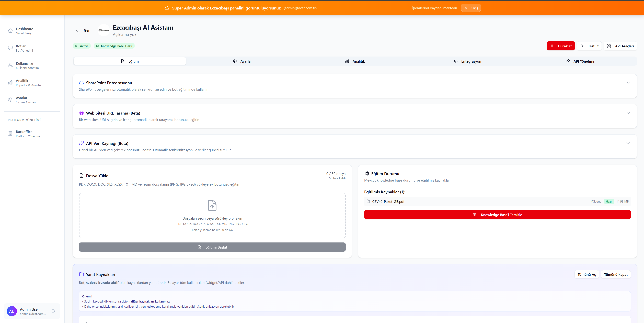The width and height of the screenshot is (644, 323).
Task: Expand the Web Sitesi URL Tarama chevron
Action: coord(628,113)
